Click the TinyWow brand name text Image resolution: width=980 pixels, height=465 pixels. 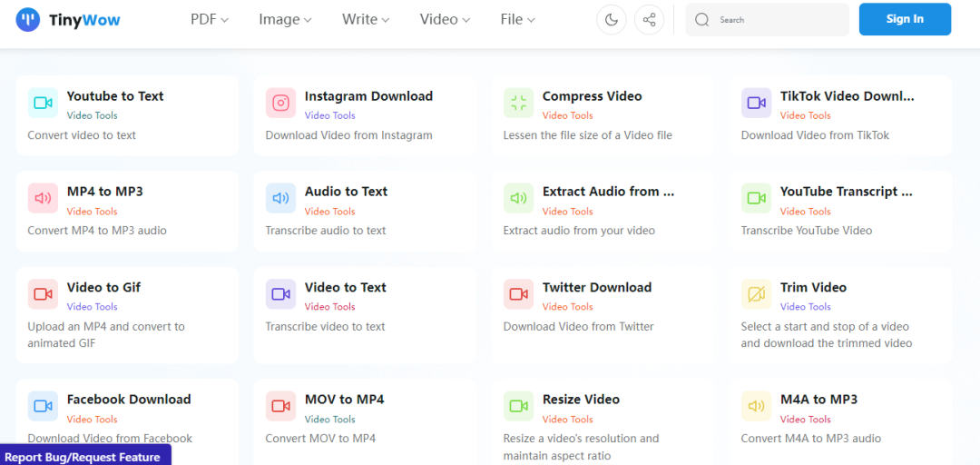point(84,20)
